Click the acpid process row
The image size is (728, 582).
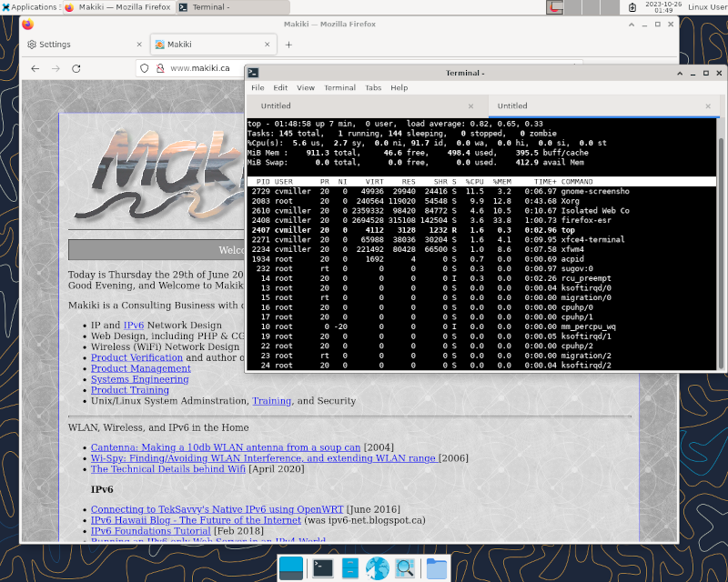coord(481,259)
